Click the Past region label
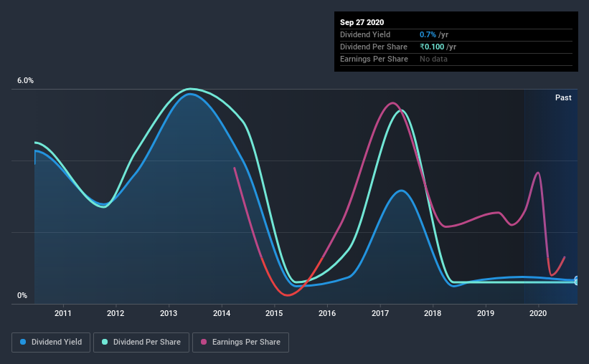The width and height of the screenshot is (589, 364). click(x=563, y=97)
